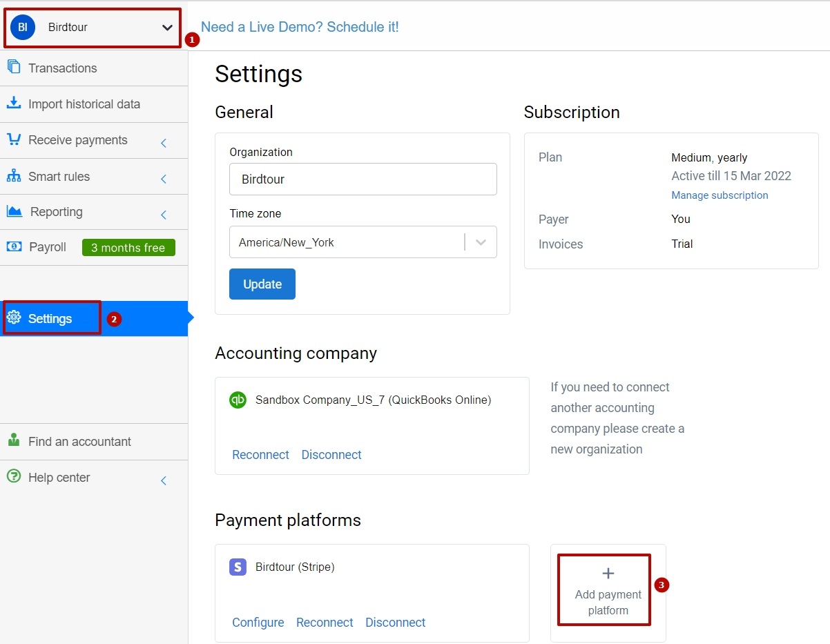830x644 pixels.
Task: Select the Receive payments menu item
Action: pos(77,139)
